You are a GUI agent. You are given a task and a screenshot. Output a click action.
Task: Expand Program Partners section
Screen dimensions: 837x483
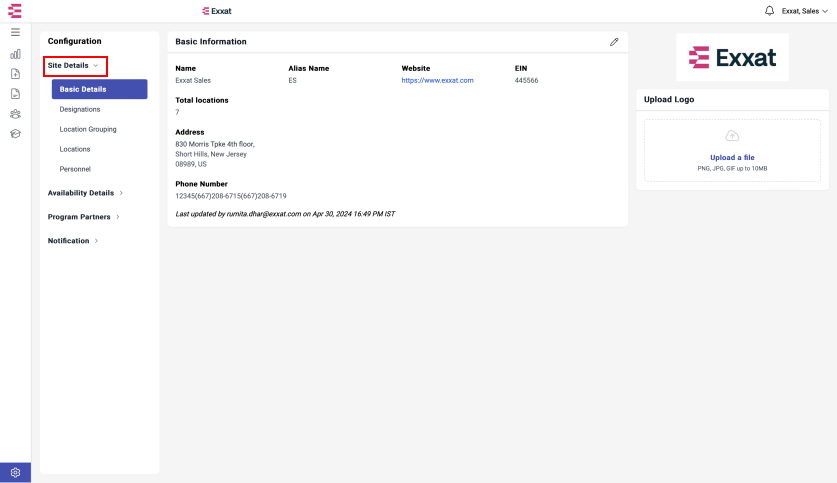click(x=84, y=217)
